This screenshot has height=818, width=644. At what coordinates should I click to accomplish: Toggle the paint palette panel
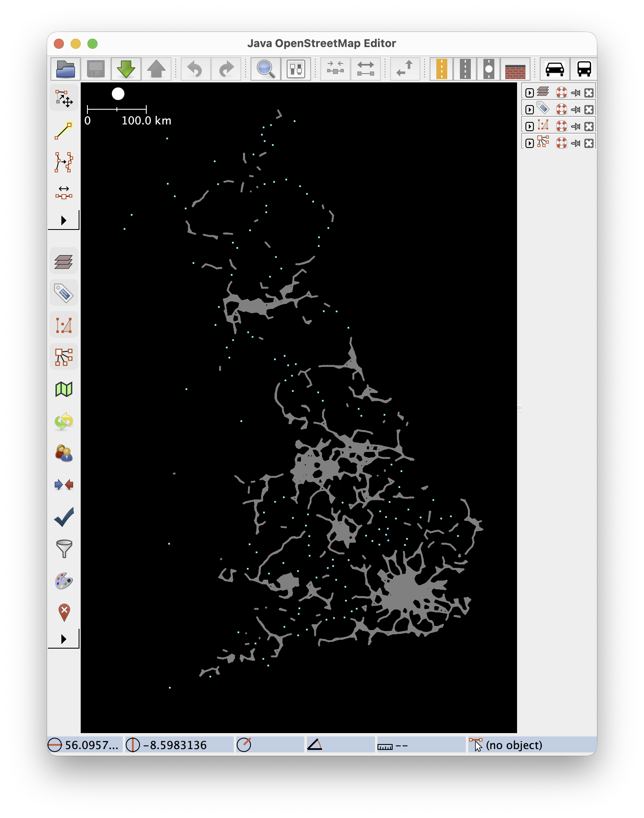(64, 581)
